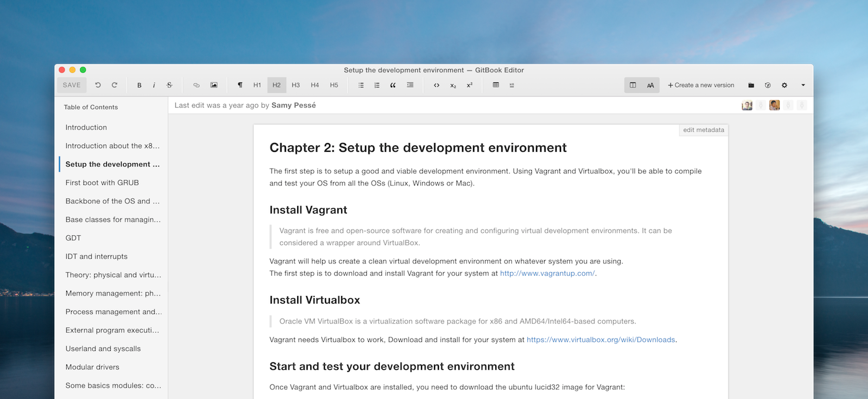This screenshot has width=868, height=399.
Task: Click the Install Virtualbox heading
Action: click(x=315, y=300)
